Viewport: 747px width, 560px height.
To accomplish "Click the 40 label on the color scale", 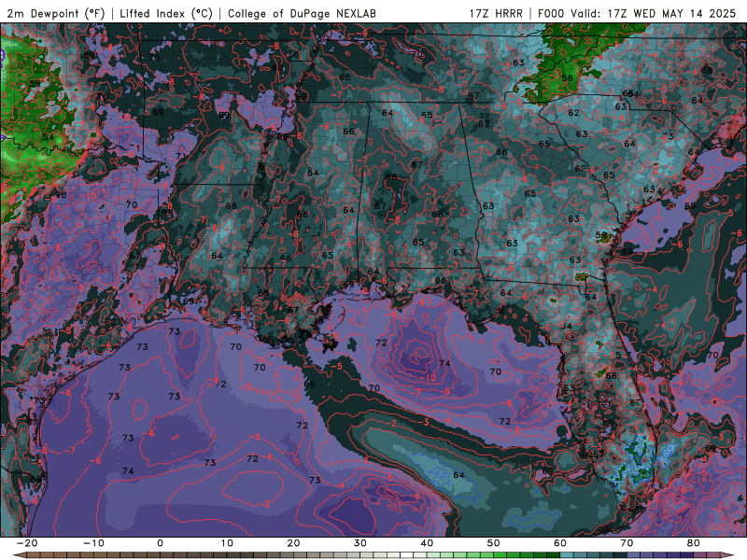I will point(427,543).
